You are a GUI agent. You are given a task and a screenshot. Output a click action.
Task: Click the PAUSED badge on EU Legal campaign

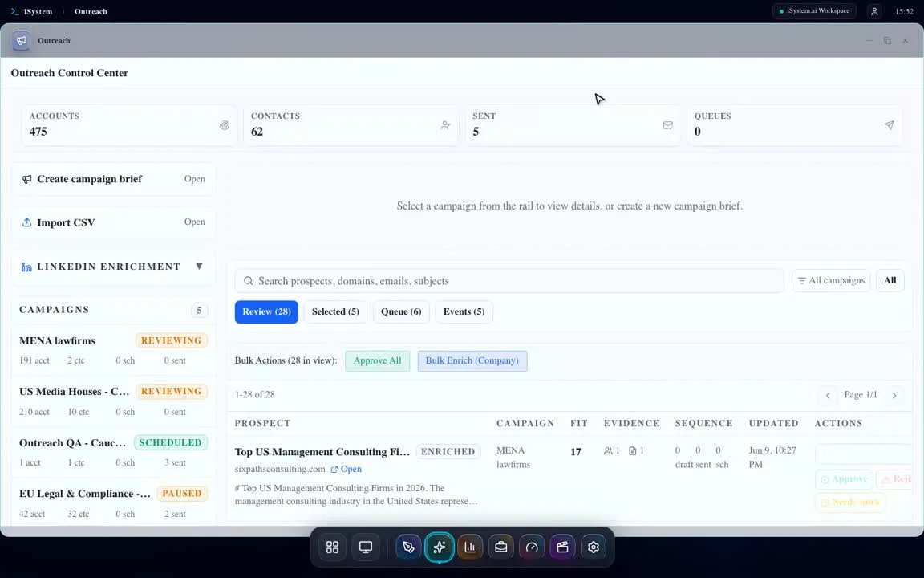coord(182,494)
